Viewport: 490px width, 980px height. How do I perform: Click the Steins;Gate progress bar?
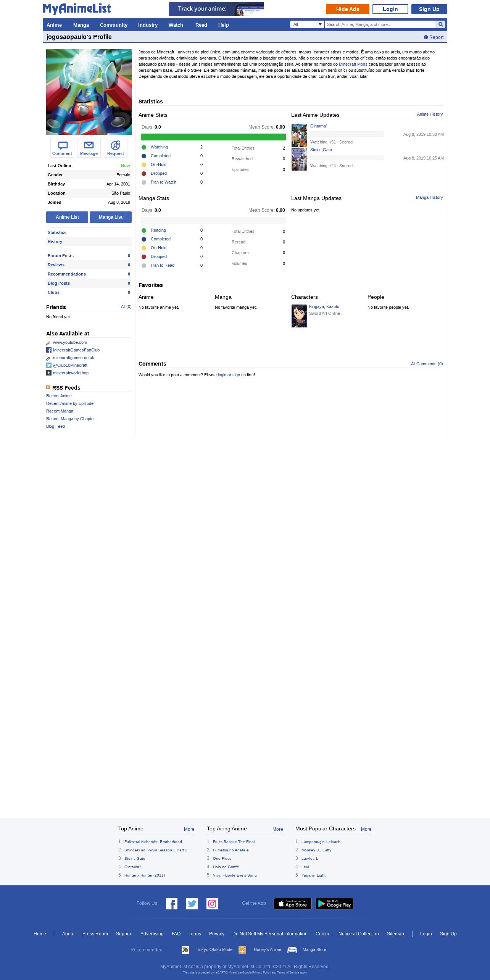347,158
